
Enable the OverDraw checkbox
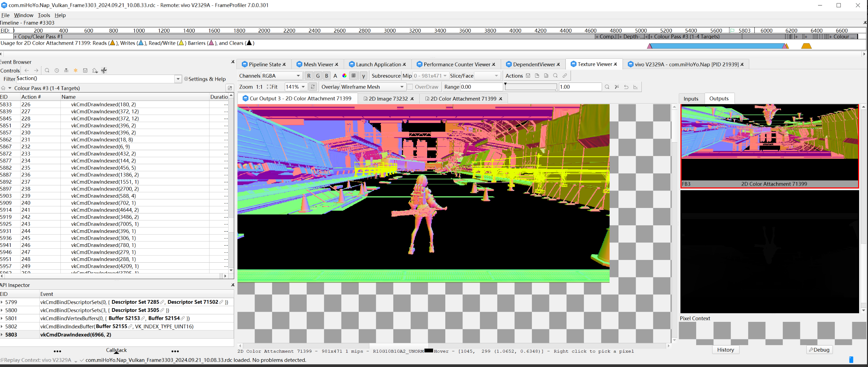point(410,87)
